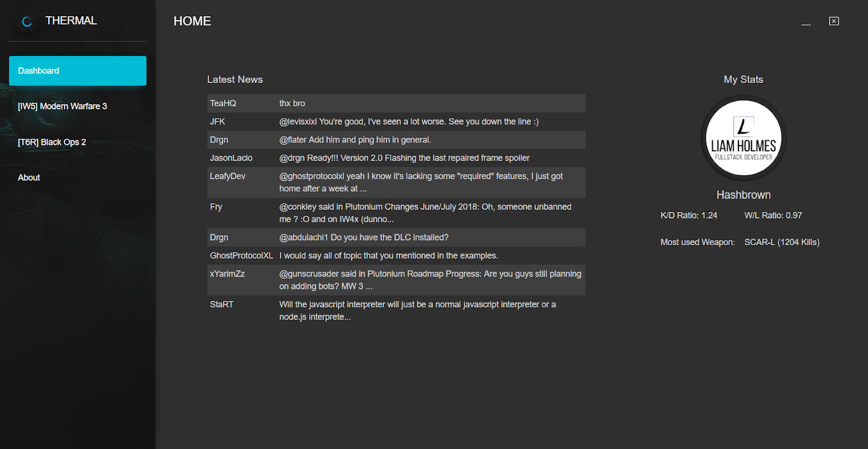
Task: Open Drgn's DLC installed question
Action: click(396, 238)
